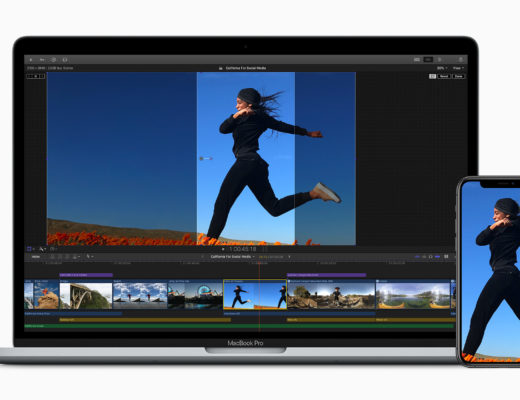Toggle the Browser panel visibility button
The width and height of the screenshot is (520, 400).
pos(417,60)
